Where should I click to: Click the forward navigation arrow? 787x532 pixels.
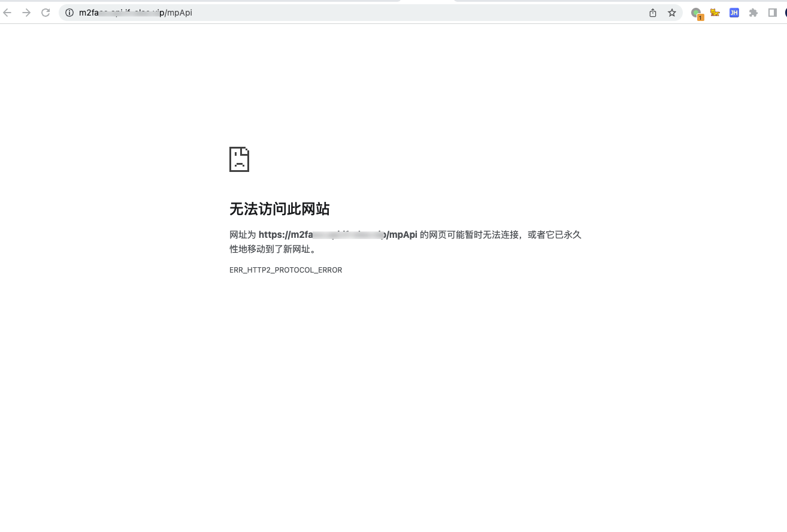point(26,13)
